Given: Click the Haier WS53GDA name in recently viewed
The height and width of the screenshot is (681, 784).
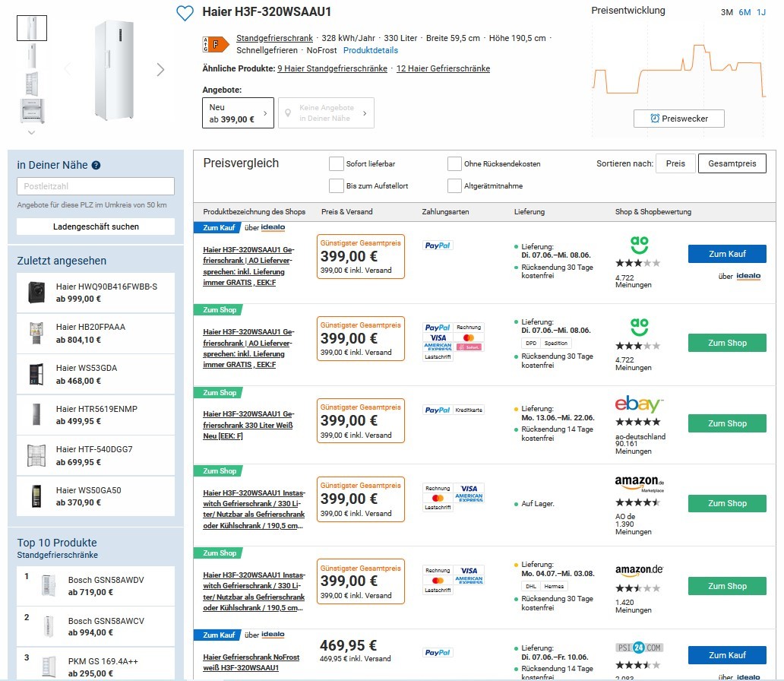Looking at the screenshot, I should point(87,369).
